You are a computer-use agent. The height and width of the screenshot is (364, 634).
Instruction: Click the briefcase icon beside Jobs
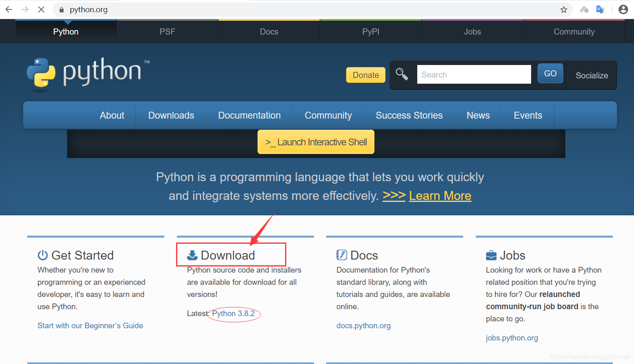click(x=491, y=256)
